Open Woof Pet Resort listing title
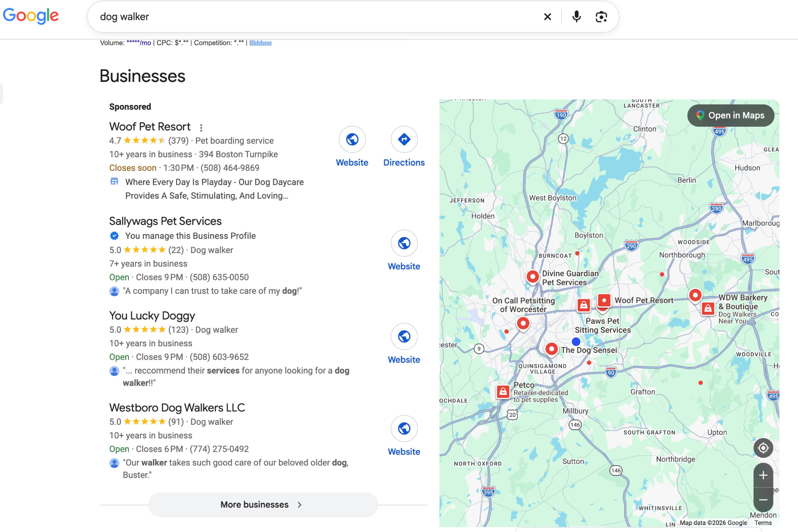 point(150,127)
